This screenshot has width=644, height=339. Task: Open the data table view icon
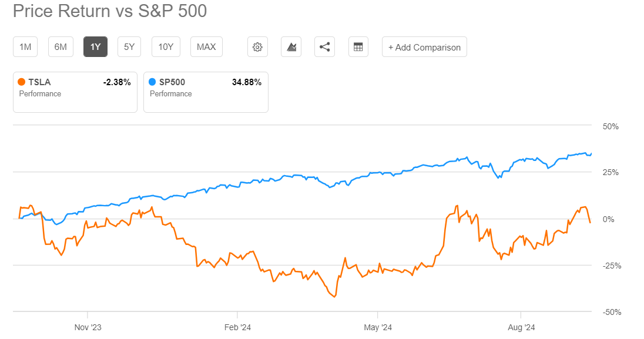pyautogui.click(x=358, y=46)
